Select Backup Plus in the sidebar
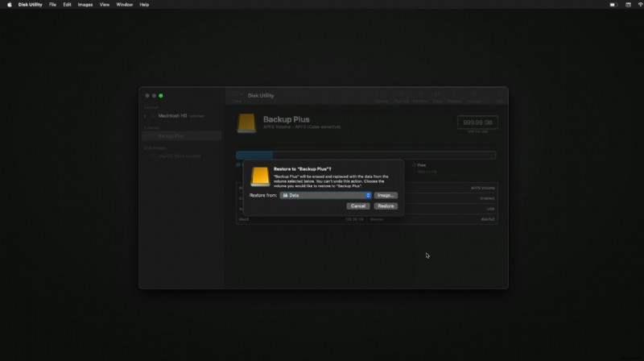The image size is (644, 361). point(182,135)
